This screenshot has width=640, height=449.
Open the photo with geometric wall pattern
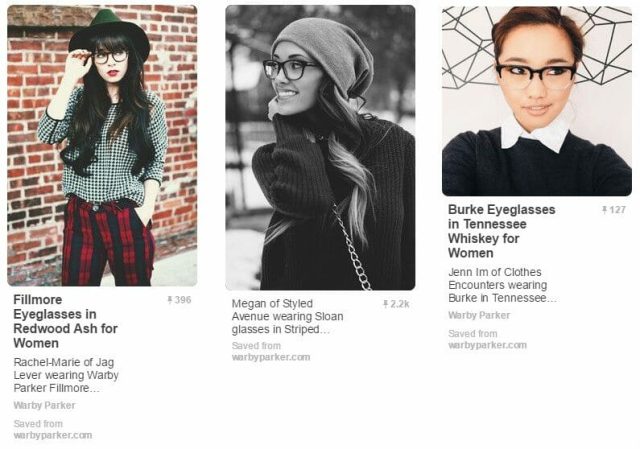click(537, 100)
